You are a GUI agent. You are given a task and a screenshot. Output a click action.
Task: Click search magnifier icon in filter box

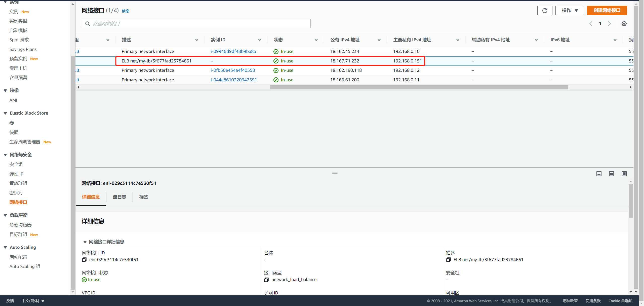pyautogui.click(x=88, y=24)
